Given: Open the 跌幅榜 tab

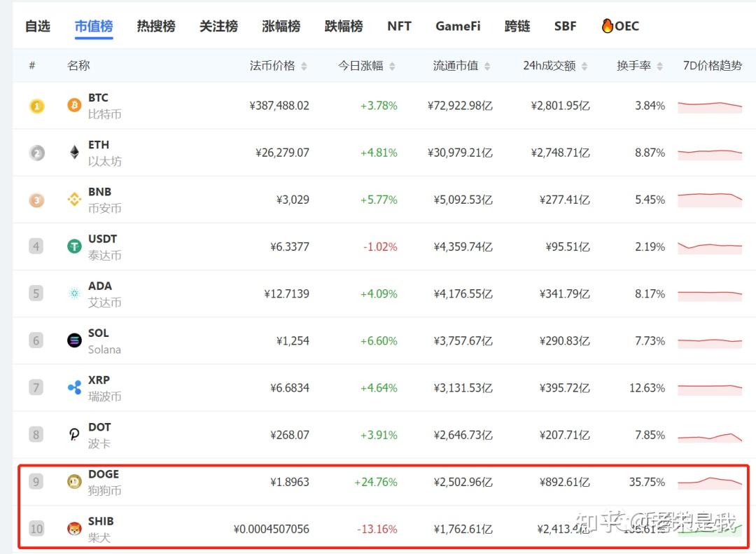Looking at the screenshot, I should (344, 26).
